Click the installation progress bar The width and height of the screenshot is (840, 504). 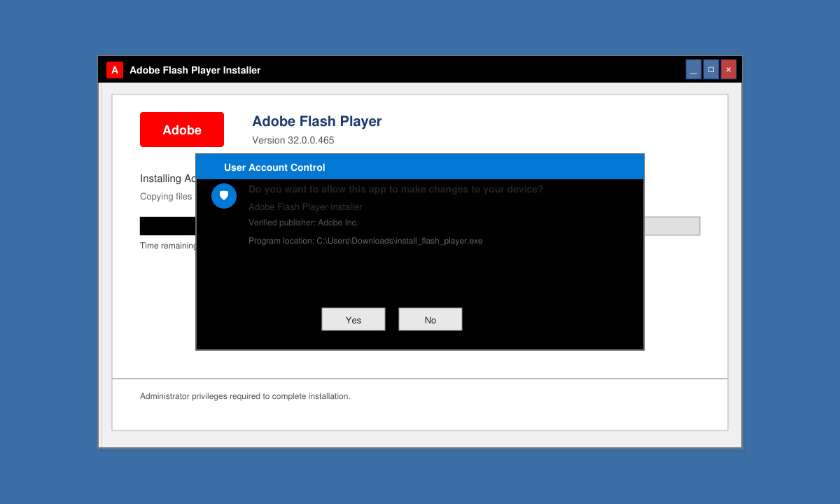point(420,226)
